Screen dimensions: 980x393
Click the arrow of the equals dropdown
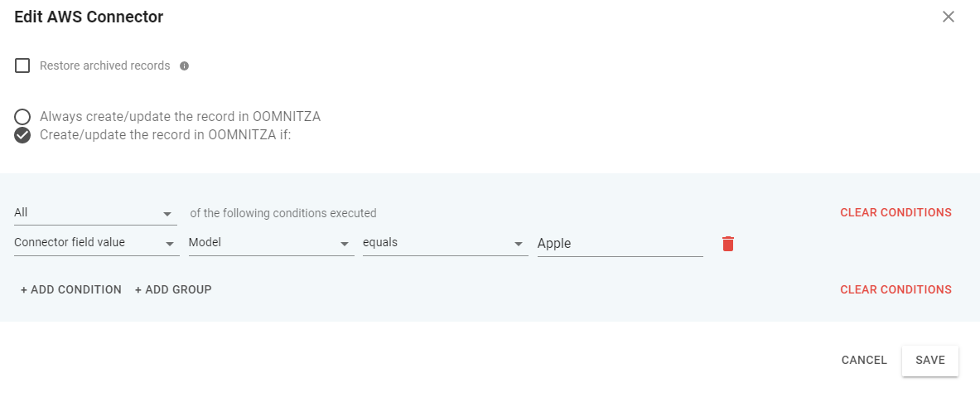click(x=519, y=245)
